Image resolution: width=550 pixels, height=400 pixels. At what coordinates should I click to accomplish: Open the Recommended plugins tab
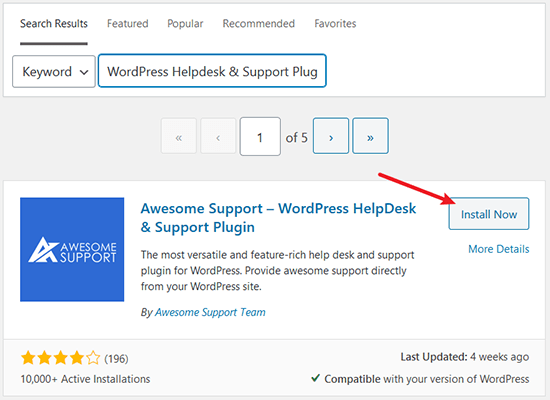coord(259,24)
